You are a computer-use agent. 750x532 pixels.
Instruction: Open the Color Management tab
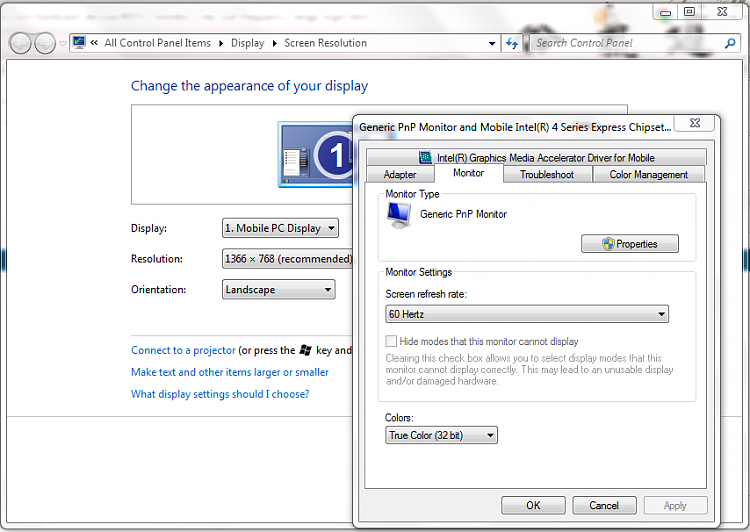click(649, 175)
